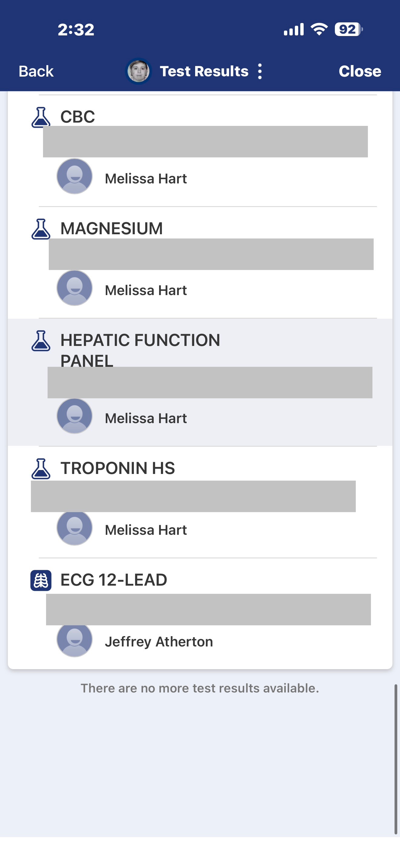Close the Test Results view

click(x=359, y=71)
